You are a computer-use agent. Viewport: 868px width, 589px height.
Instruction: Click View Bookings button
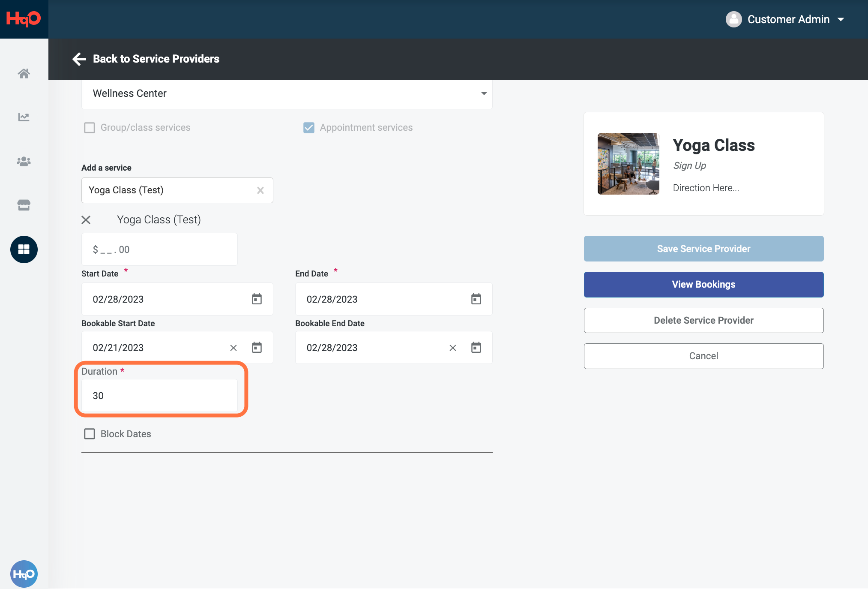703,285
